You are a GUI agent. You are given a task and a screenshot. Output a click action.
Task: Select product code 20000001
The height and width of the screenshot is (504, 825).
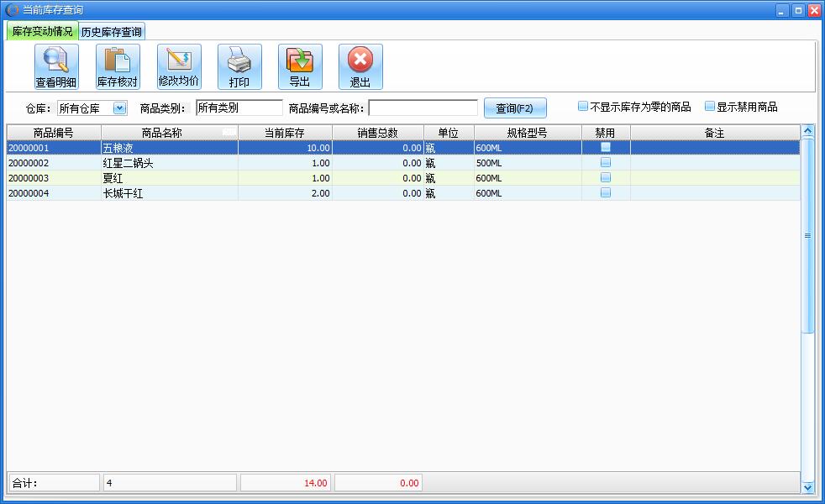(54, 148)
